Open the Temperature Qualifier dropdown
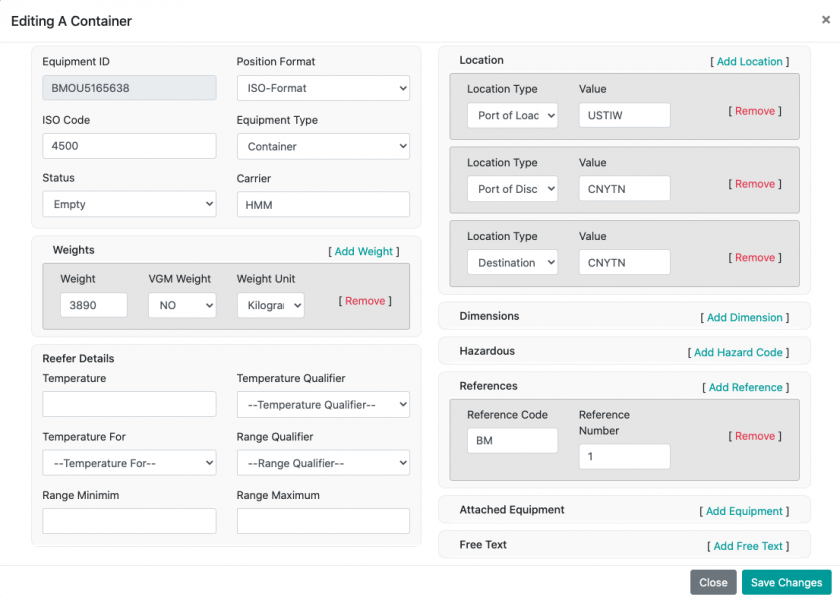 coord(323,405)
